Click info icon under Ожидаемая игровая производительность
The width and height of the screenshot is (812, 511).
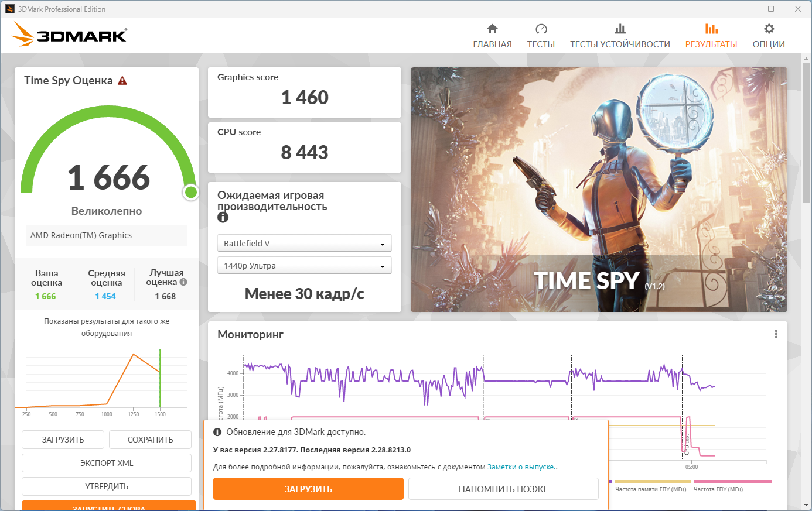pos(223,217)
